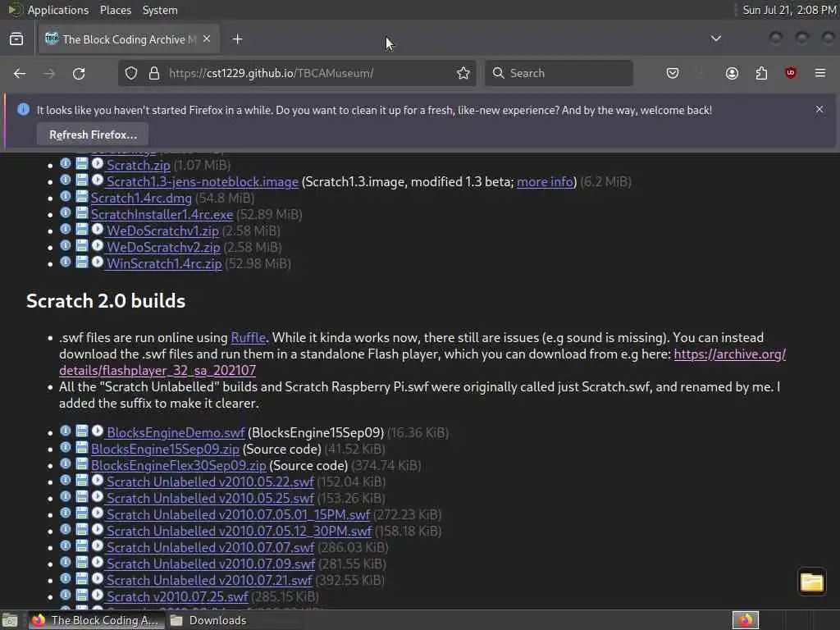The width and height of the screenshot is (840, 630).
Task: Click play icon for Scratch Unlabelled v2010.05.22.swf
Action: [x=98, y=480]
